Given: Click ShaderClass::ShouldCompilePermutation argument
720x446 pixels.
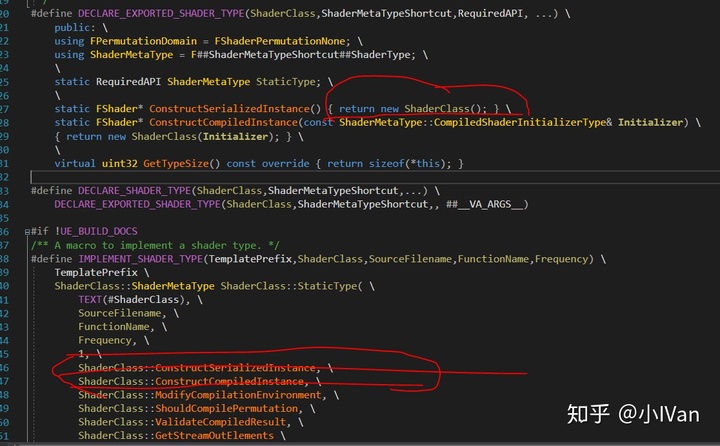Looking at the screenshot, I should click(190, 409).
